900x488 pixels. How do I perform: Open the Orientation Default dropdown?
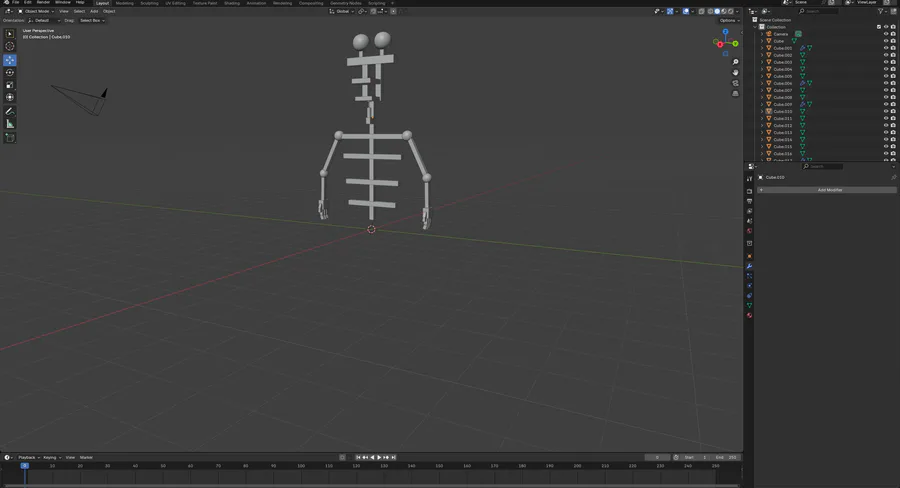pyautogui.click(x=44, y=20)
